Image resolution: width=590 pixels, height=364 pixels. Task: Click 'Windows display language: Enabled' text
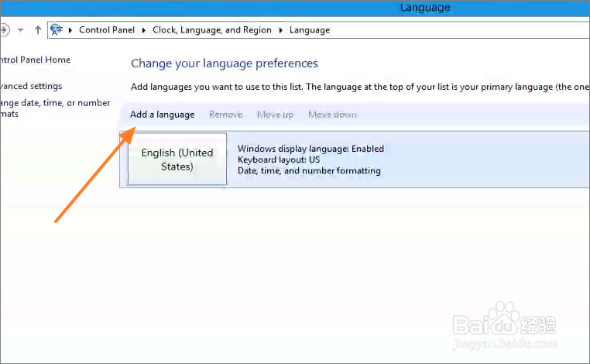point(310,149)
